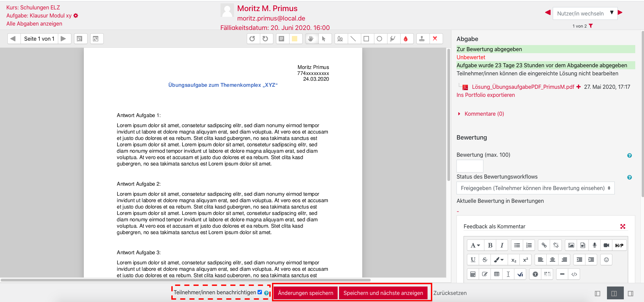Toggle bold formatting in feedback editor

point(490,245)
